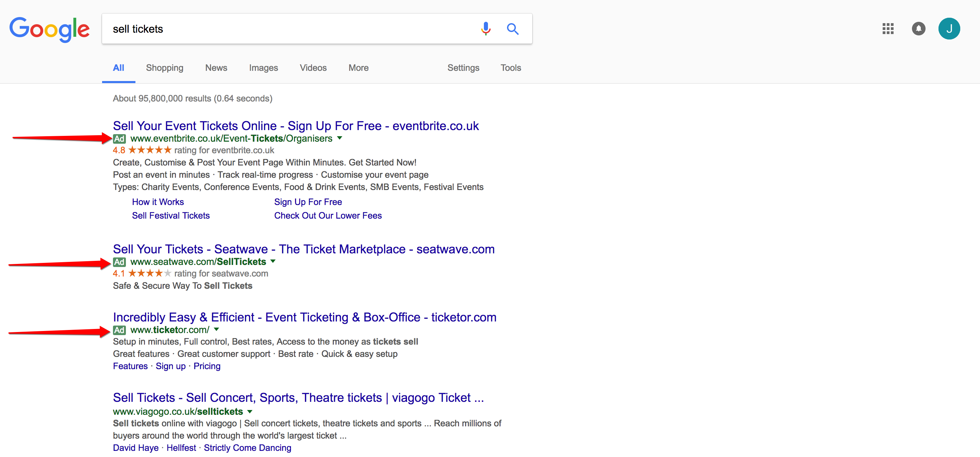Open the ticketor.com Event Ticketing result
The image size is (980, 457).
(304, 317)
